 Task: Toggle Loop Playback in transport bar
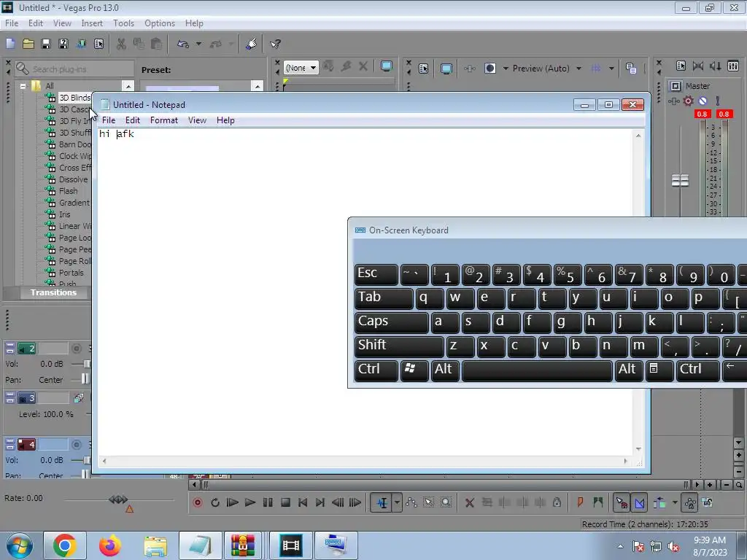pos(215,502)
